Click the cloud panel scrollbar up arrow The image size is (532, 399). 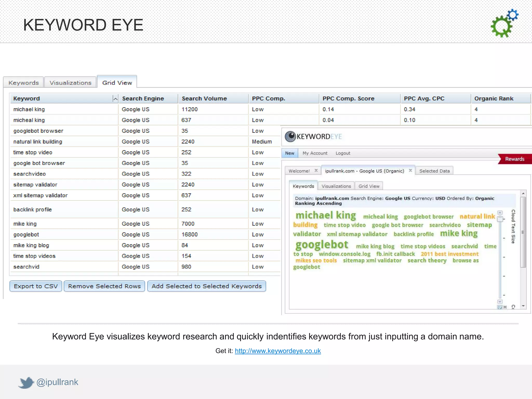pyautogui.click(x=523, y=194)
